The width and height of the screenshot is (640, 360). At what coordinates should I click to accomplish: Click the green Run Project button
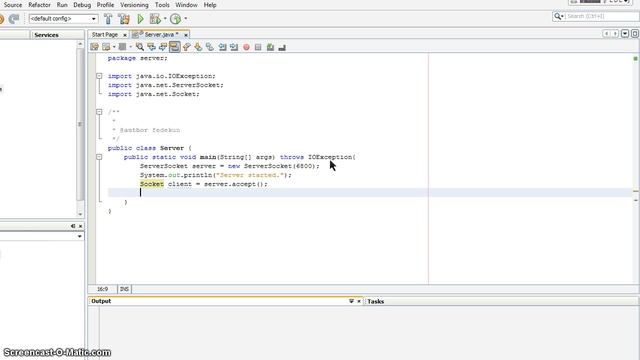(x=140, y=19)
